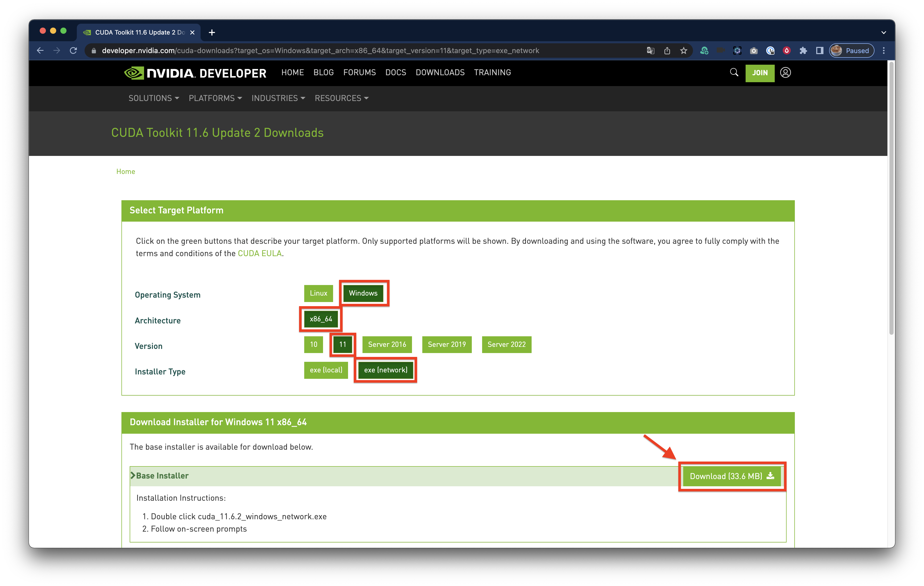924x586 pixels.
Task: Expand the Base Installer section chevron
Action: click(133, 475)
